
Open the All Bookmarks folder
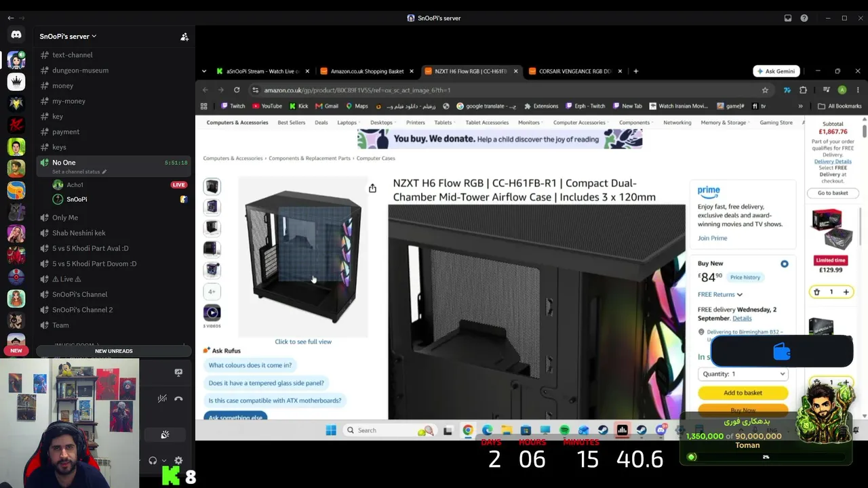[x=840, y=106]
